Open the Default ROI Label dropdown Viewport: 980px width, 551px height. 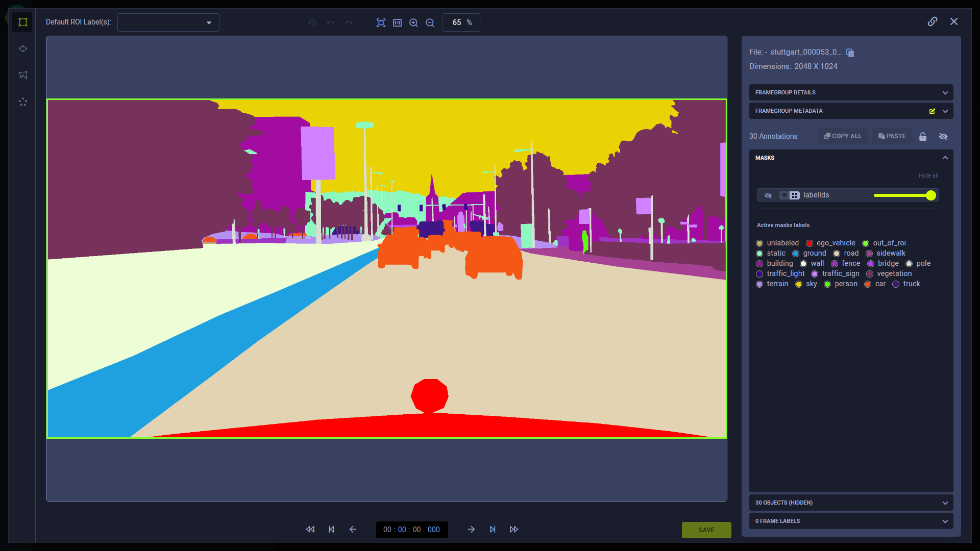pyautogui.click(x=168, y=22)
